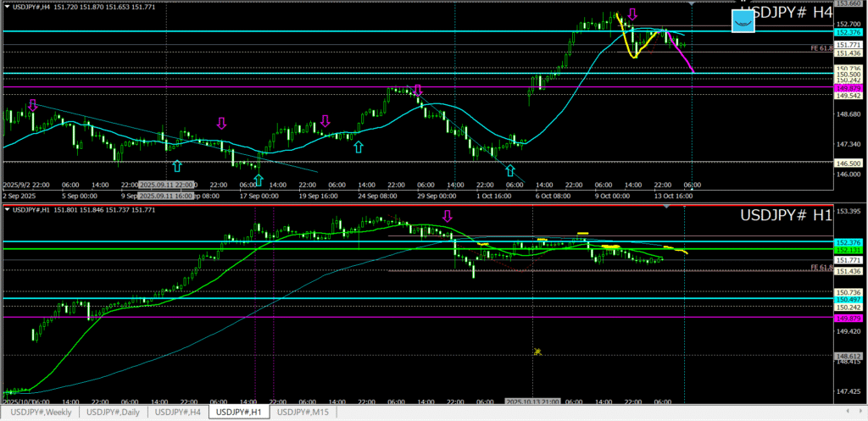Switch to the USDJPY#,H4 tab

(x=177, y=413)
